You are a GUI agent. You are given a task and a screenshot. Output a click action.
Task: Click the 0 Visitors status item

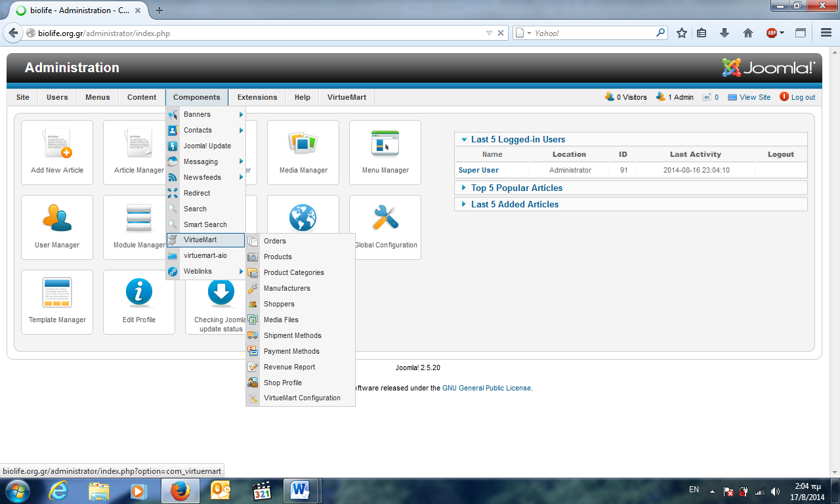click(x=631, y=97)
